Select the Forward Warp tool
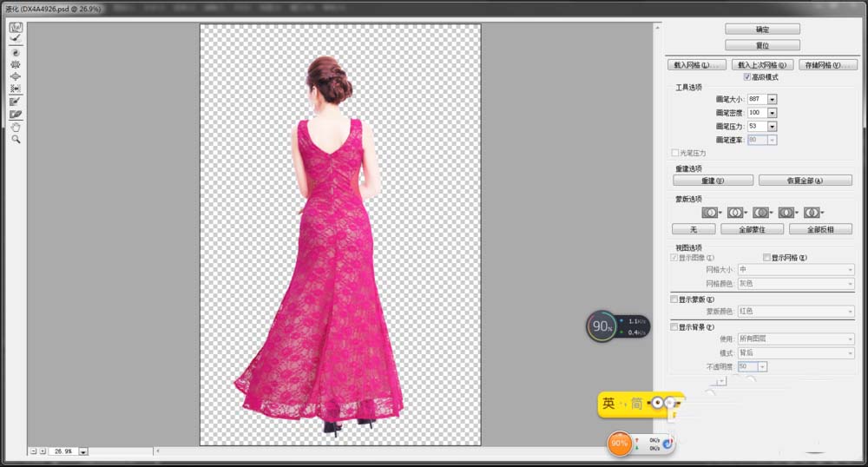The height and width of the screenshot is (467, 868). click(15, 28)
